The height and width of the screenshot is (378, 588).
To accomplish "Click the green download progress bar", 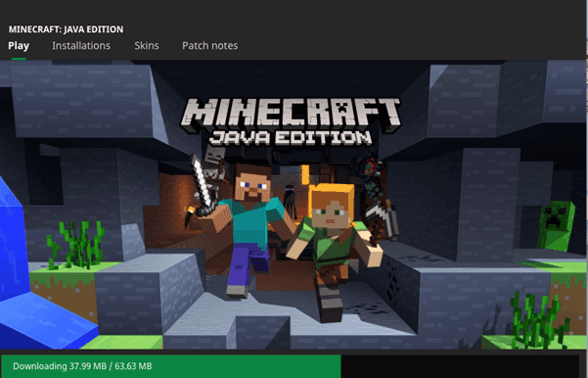I will click(170, 366).
